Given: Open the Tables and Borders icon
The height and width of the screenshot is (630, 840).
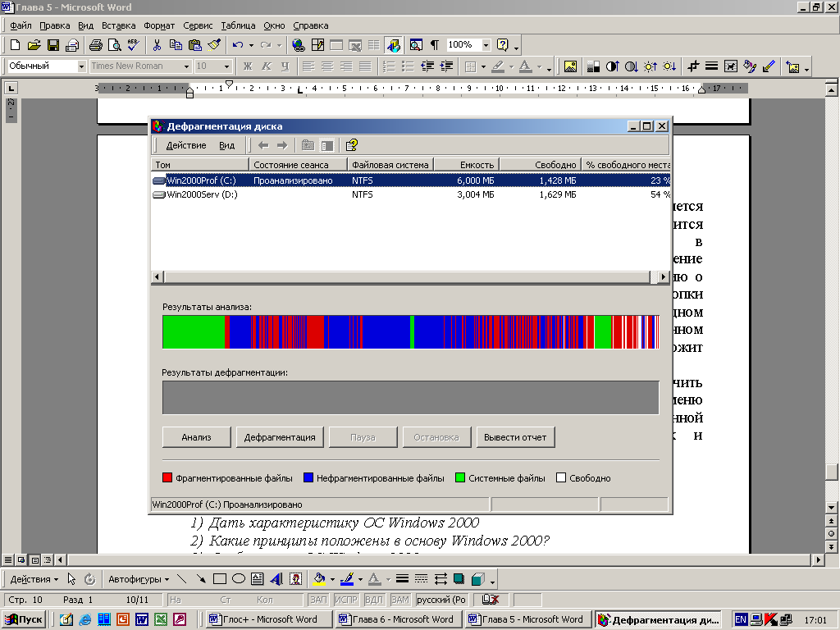Looking at the screenshot, I should [x=317, y=45].
